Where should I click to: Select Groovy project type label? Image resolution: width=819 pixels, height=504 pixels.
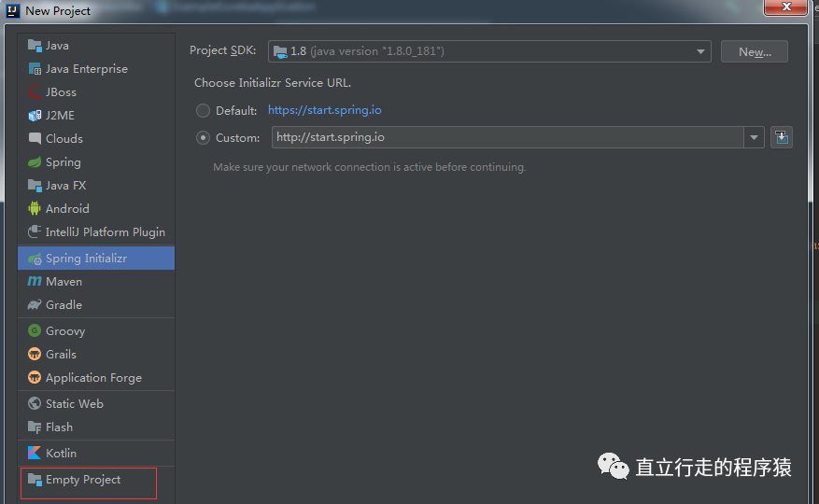pos(65,331)
